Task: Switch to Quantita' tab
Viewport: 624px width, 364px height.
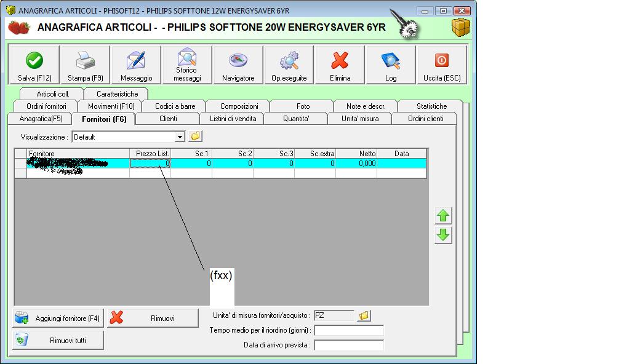Action: pos(296,119)
